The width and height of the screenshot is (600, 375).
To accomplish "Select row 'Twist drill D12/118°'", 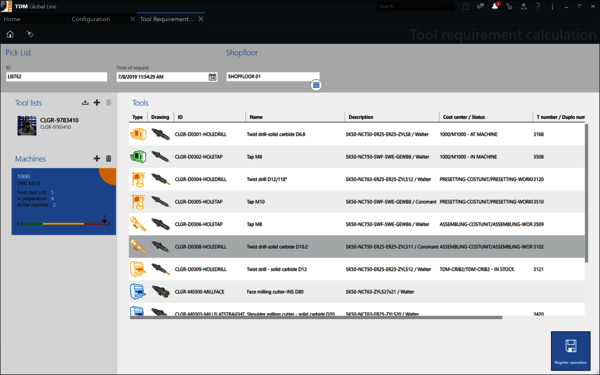I will pos(357,179).
